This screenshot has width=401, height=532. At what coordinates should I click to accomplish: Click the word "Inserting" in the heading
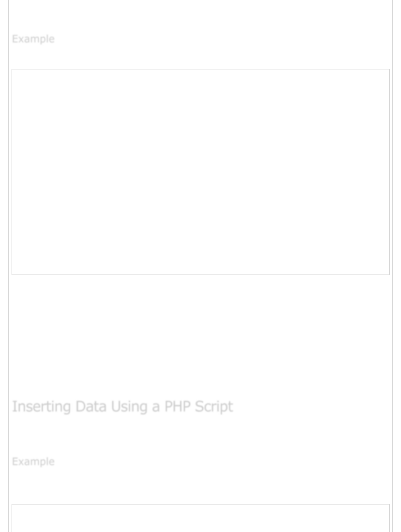point(41,407)
